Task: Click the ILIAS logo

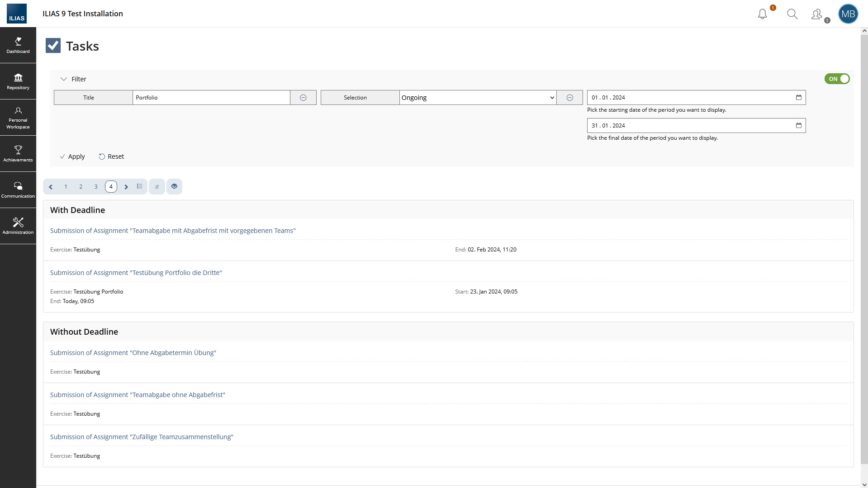Action: pos(17,14)
